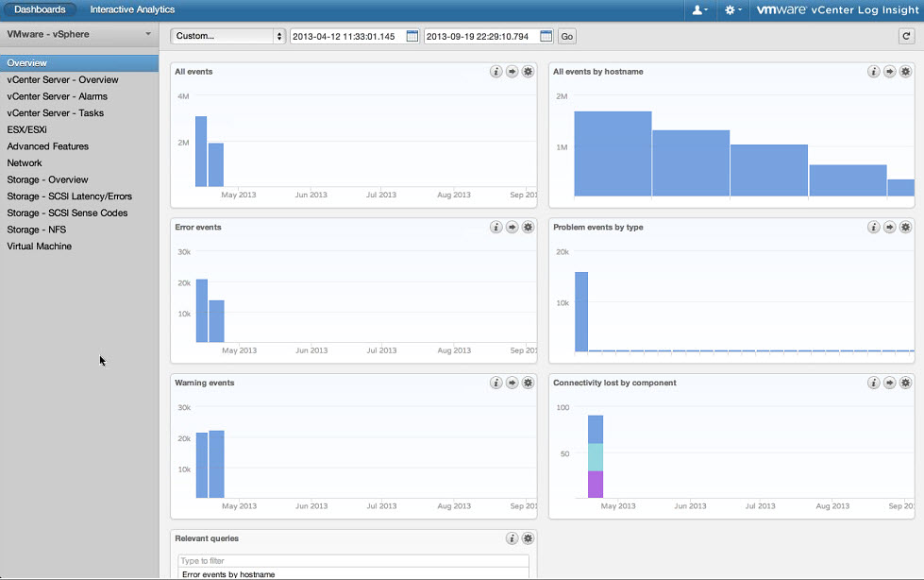Show info for Connectivity lost by component
This screenshot has width=924, height=580.
(x=874, y=383)
